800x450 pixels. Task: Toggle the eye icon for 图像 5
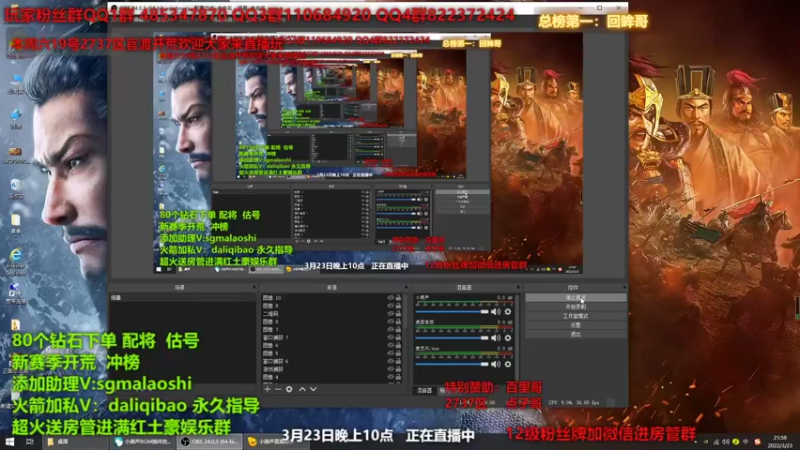(x=391, y=353)
